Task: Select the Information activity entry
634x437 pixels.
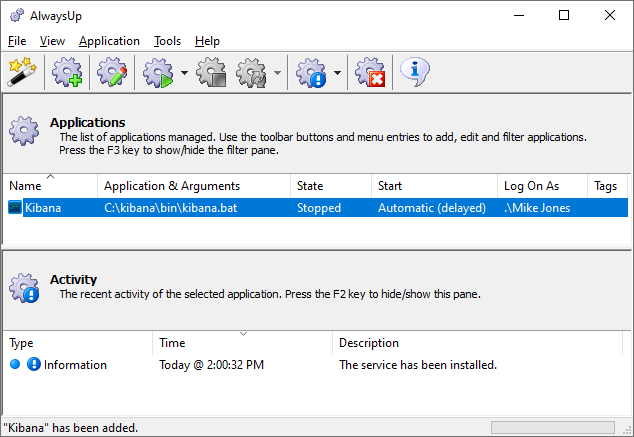Action: (75, 365)
